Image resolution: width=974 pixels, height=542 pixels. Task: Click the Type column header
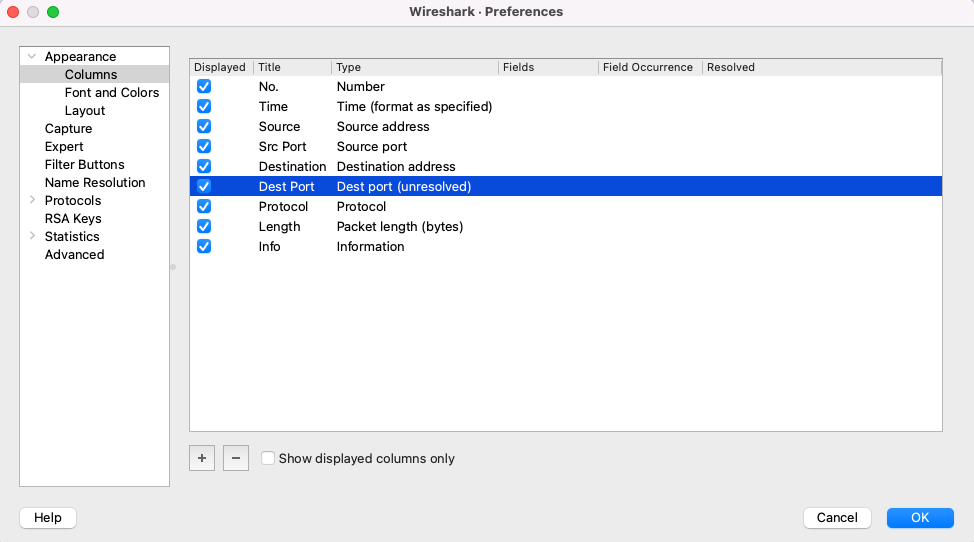415,67
